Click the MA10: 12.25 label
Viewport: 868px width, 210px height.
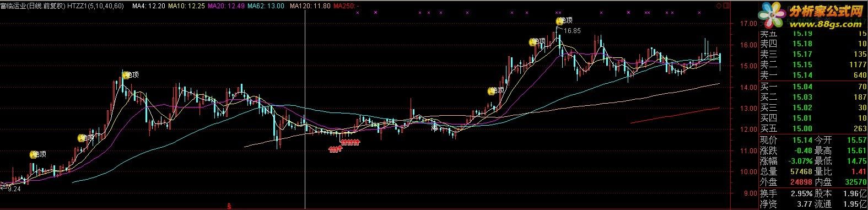(186, 6)
